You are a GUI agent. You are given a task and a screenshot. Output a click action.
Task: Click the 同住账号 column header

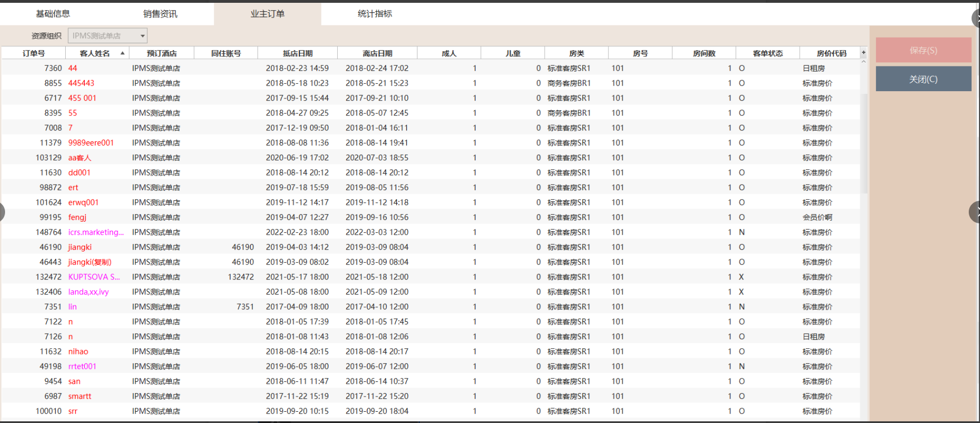[226, 53]
